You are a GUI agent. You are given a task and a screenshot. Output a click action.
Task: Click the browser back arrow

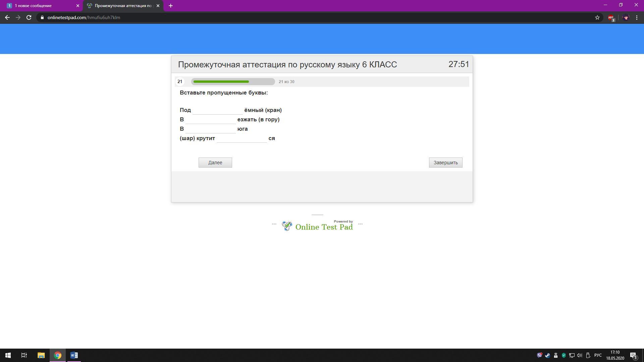(7, 17)
